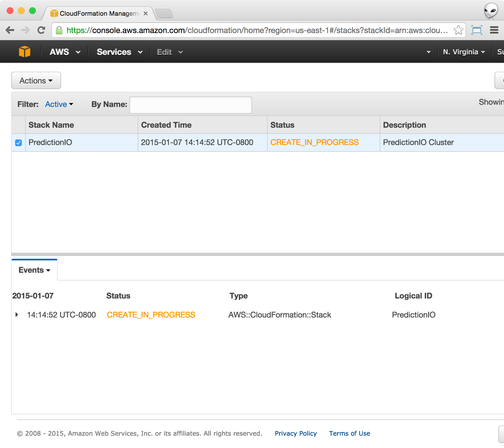Open the Privacy Policy link
The image size is (504, 448).
[x=295, y=433]
